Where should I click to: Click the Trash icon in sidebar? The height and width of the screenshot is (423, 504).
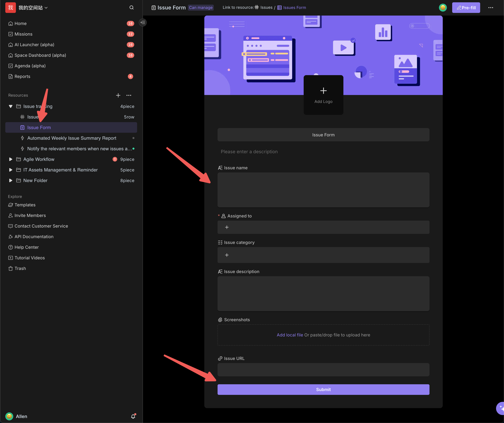click(x=10, y=268)
